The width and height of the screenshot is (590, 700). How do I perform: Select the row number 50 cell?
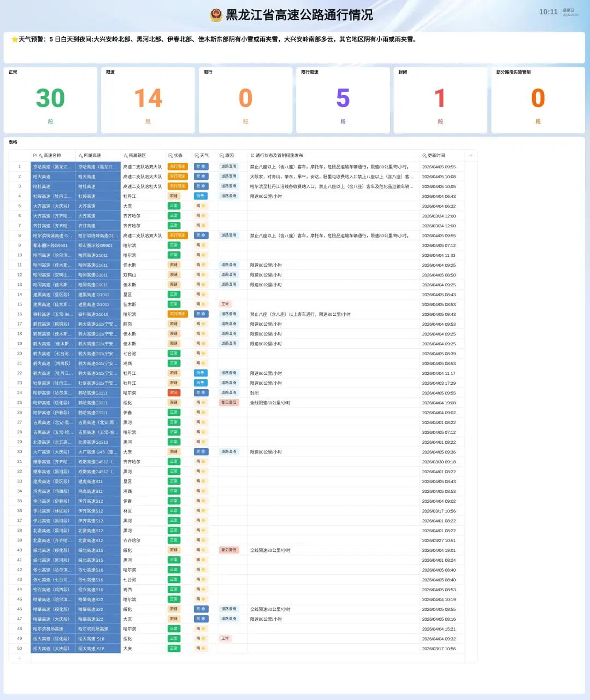click(x=20, y=649)
